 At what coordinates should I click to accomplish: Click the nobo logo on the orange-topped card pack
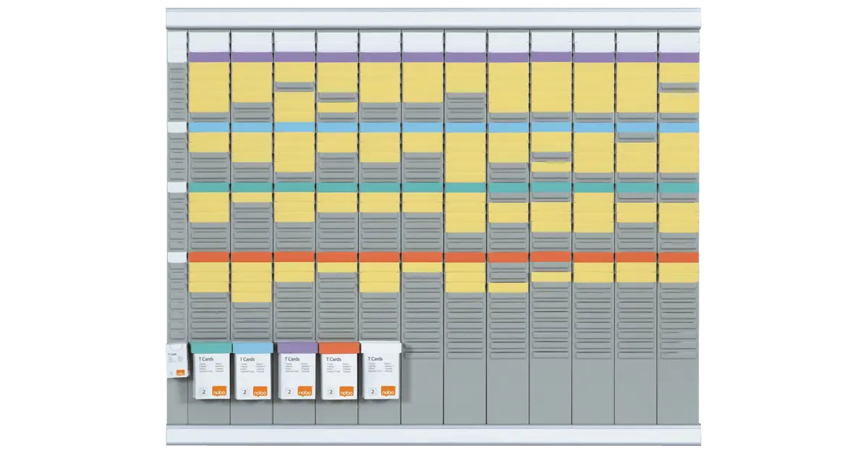tap(346, 392)
